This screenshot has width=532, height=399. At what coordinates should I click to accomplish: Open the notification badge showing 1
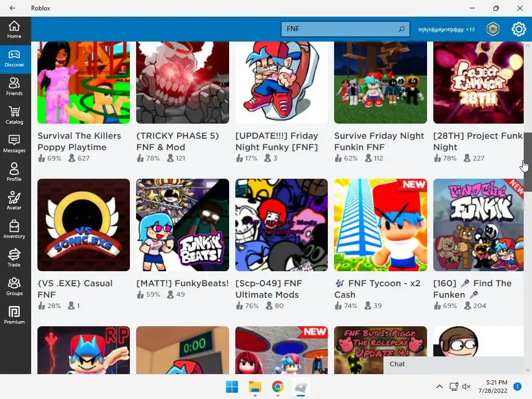click(517, 387)
